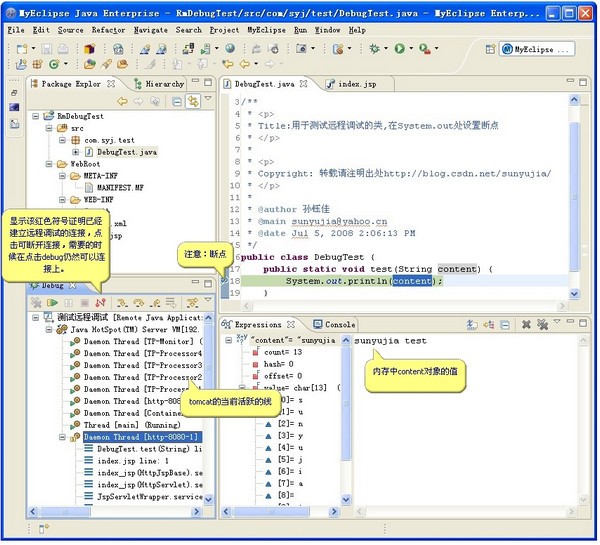
Task: Click the Debug bug icon in main toolbar
Action: pos(377,48)
